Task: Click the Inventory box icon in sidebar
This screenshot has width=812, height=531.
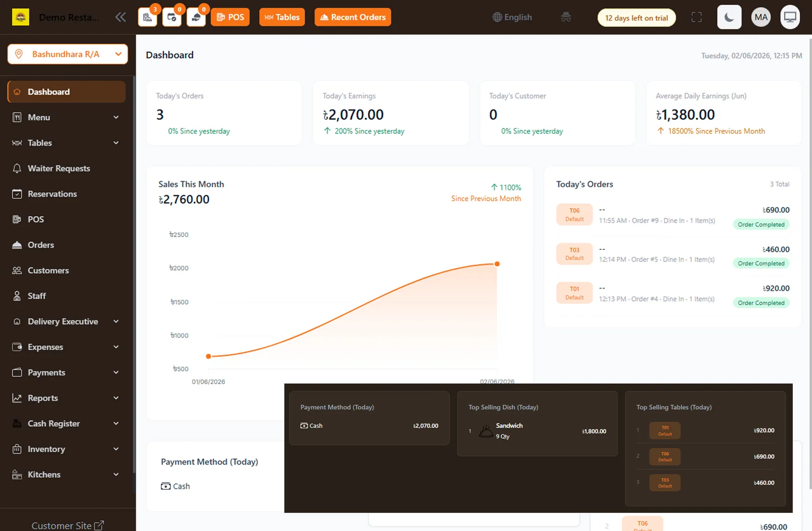Action: point(17,449)
